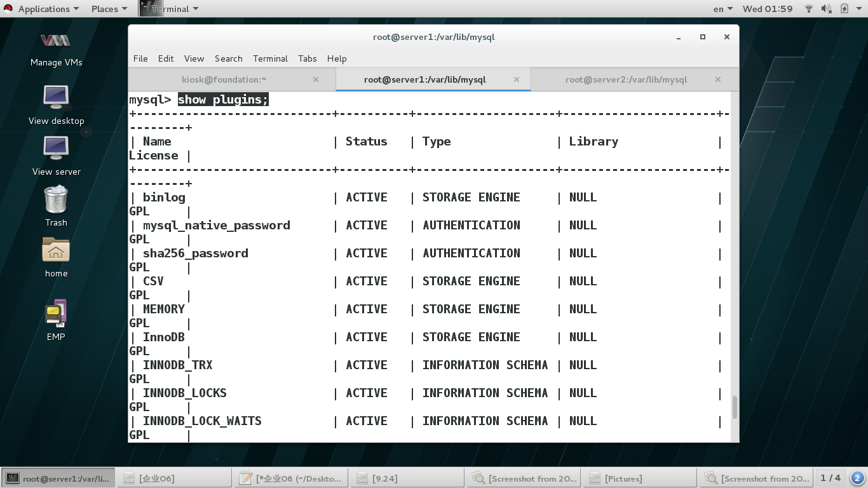Select the [Pictures] taskbar window
The width and height of the screenshot is (868, 488).
(x=639, y=478)
